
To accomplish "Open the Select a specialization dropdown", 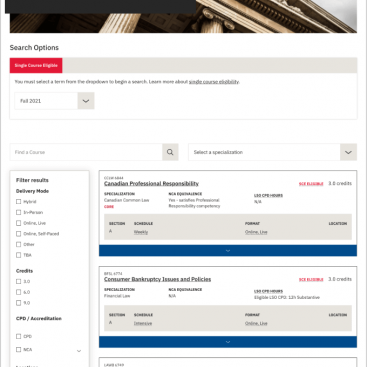I will (x=272, y=152).
